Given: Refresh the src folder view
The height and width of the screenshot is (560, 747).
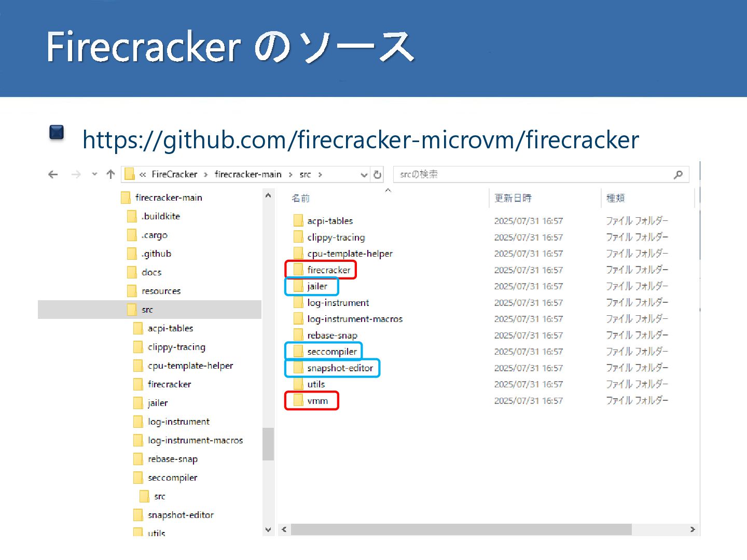Looking at the screenshot, I should click(378, 175).
